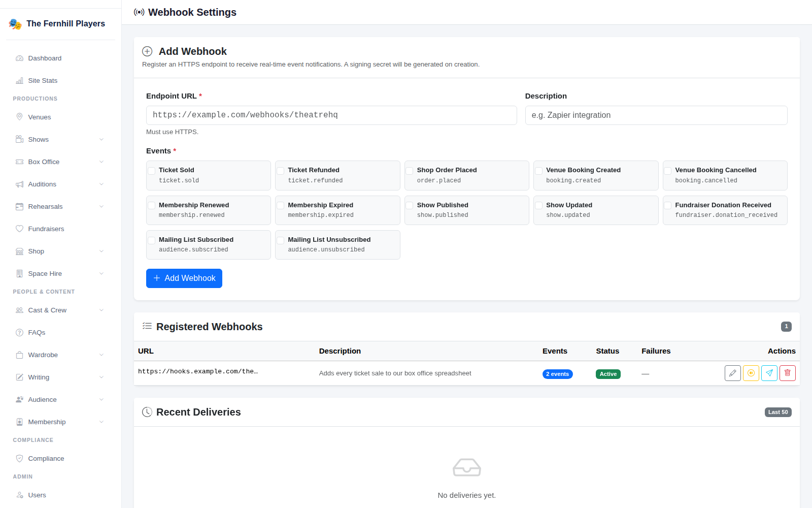Expand the Cast & Crew chevron

point(101,310)
